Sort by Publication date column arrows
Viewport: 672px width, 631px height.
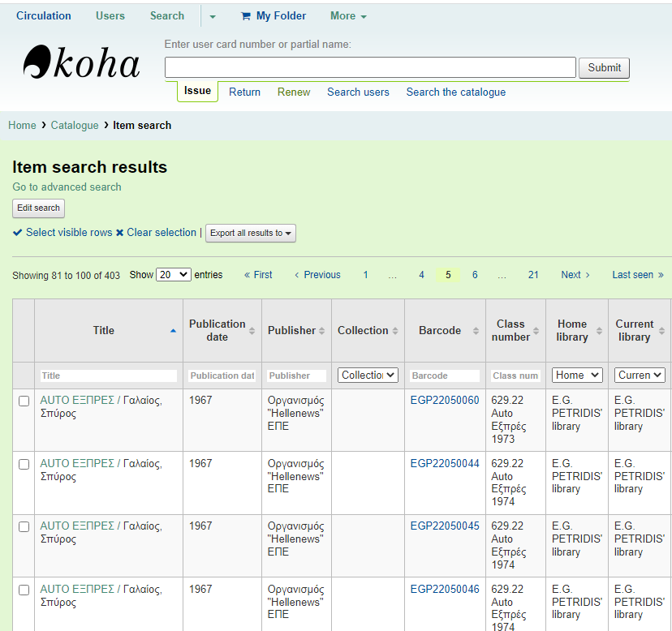click(252, 331)
